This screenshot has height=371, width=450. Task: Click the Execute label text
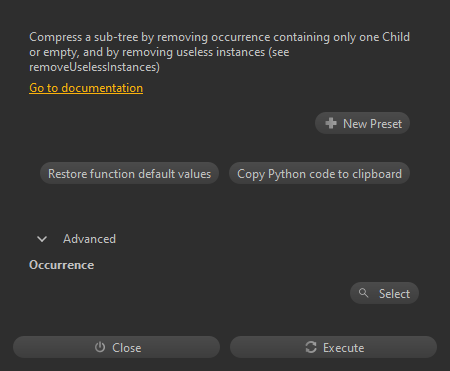point(343,348)
